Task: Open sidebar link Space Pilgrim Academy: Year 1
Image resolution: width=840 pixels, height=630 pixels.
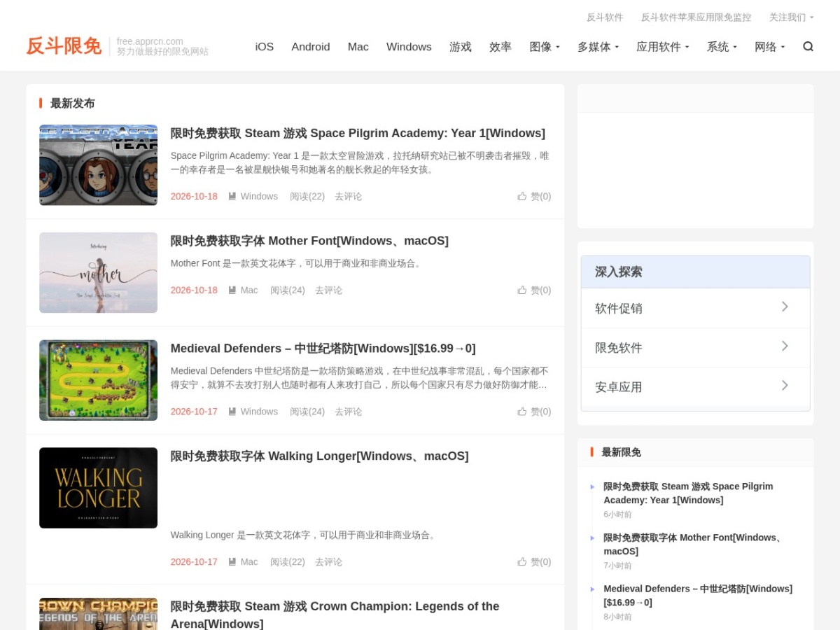Action: pos(688,493)
